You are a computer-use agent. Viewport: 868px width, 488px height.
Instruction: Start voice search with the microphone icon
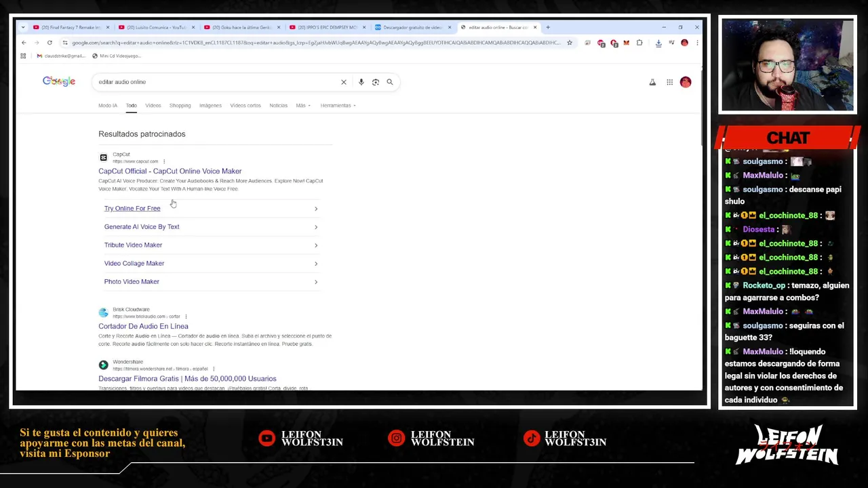361,82
